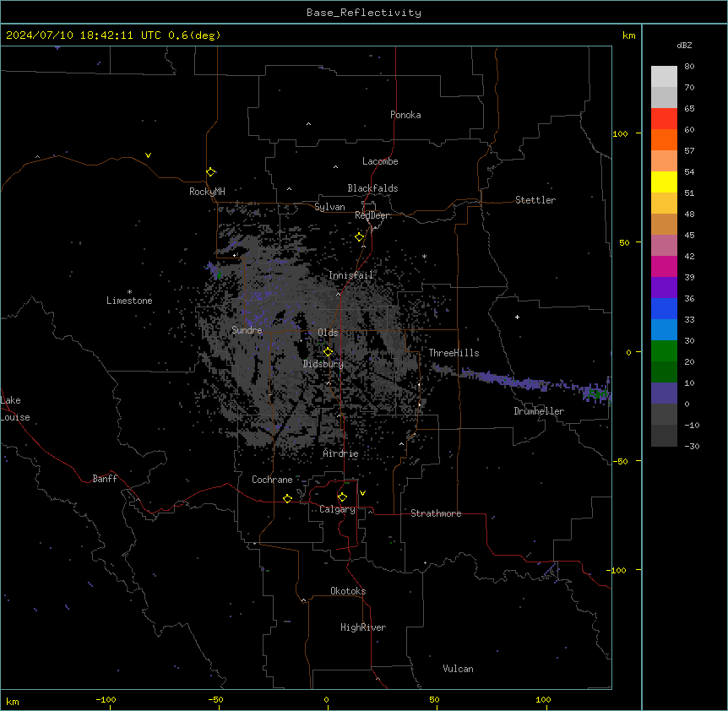
Task: Select the violet swatch below 39 dBZ
Action: [664, 288]
